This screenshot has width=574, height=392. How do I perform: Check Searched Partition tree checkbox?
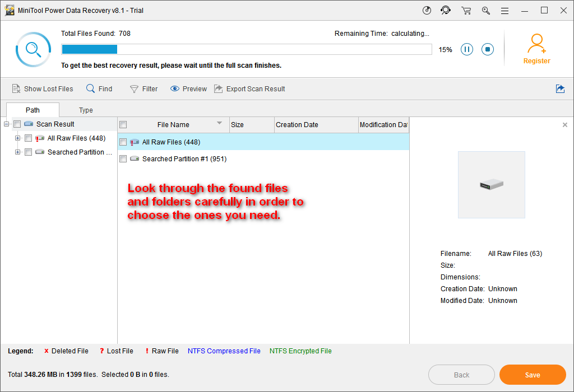28,152
